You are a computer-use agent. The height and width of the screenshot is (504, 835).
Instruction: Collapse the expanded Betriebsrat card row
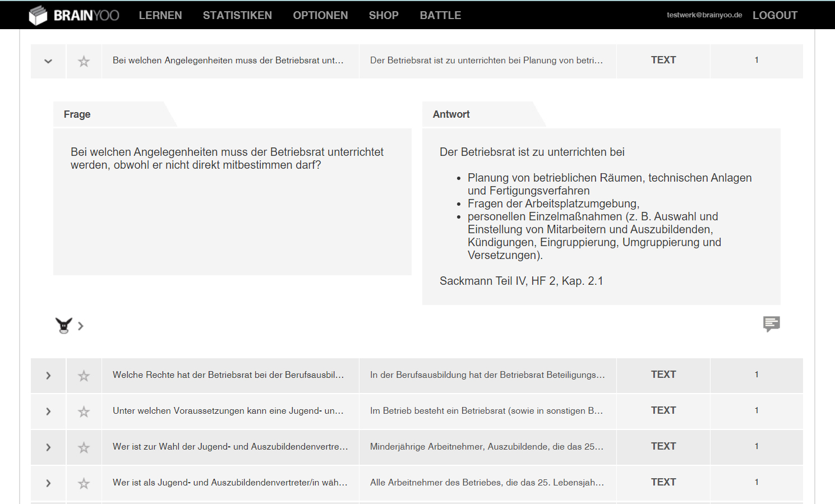click(48, 61)
